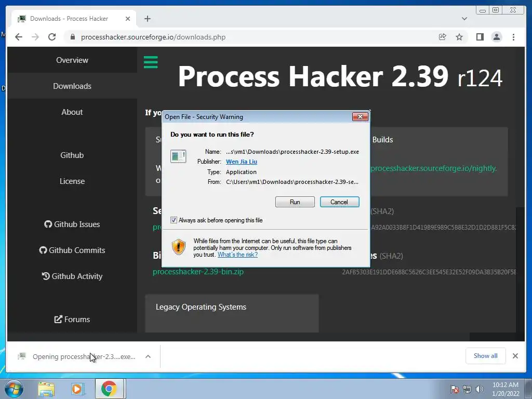Click the network tray icon
Screen dimensions: 532x399
coord(467,389)
